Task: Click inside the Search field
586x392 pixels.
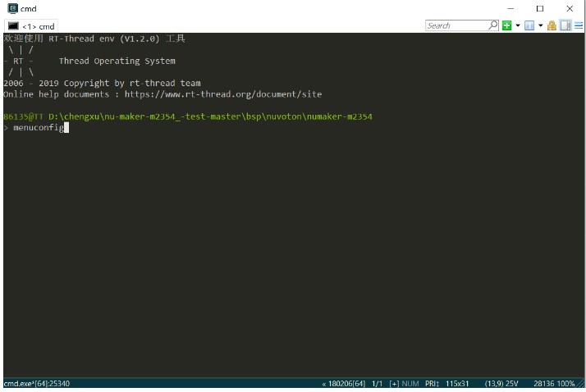Action: (456, 25)
